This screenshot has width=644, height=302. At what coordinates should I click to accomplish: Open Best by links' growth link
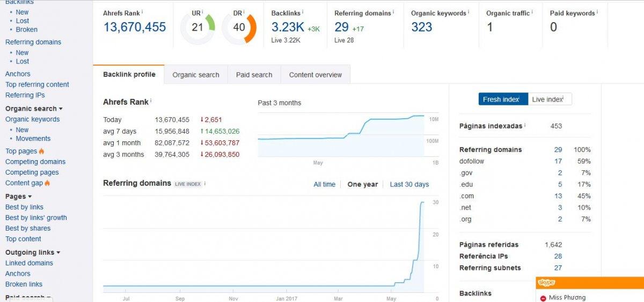36,218
